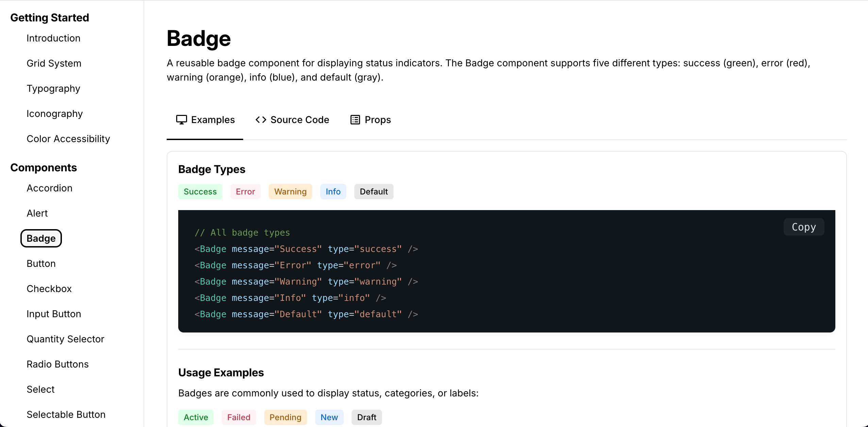Click the Examples monitor icon

point(182,120)
